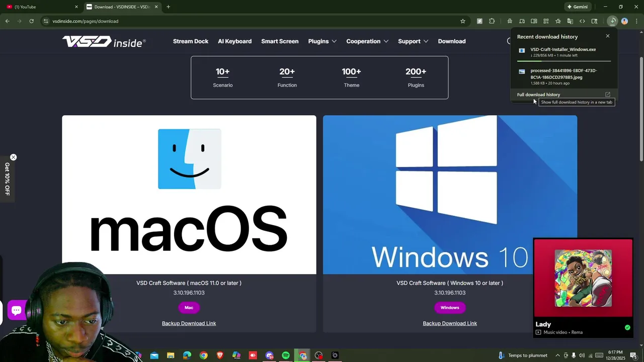Click the site info icon in address bar

point(46,21)
